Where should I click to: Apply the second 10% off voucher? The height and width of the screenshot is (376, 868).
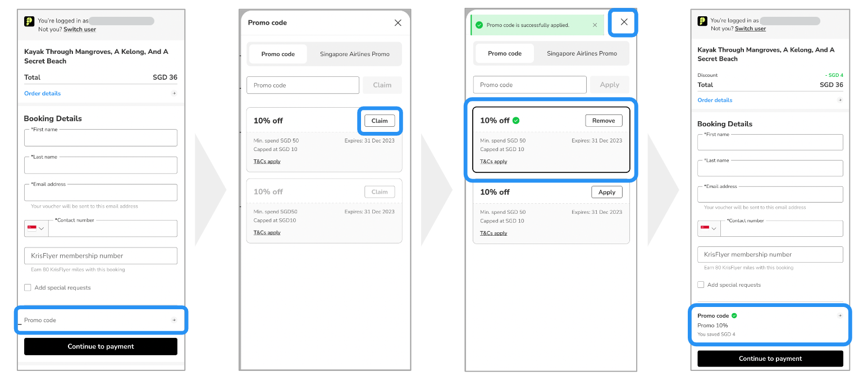click(x=606, y=192)
